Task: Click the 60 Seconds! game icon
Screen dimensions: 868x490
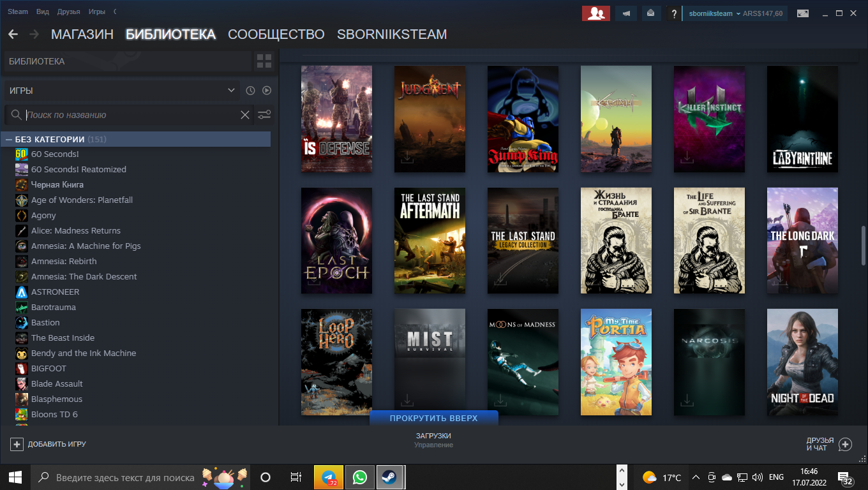Action: [22, 154]
